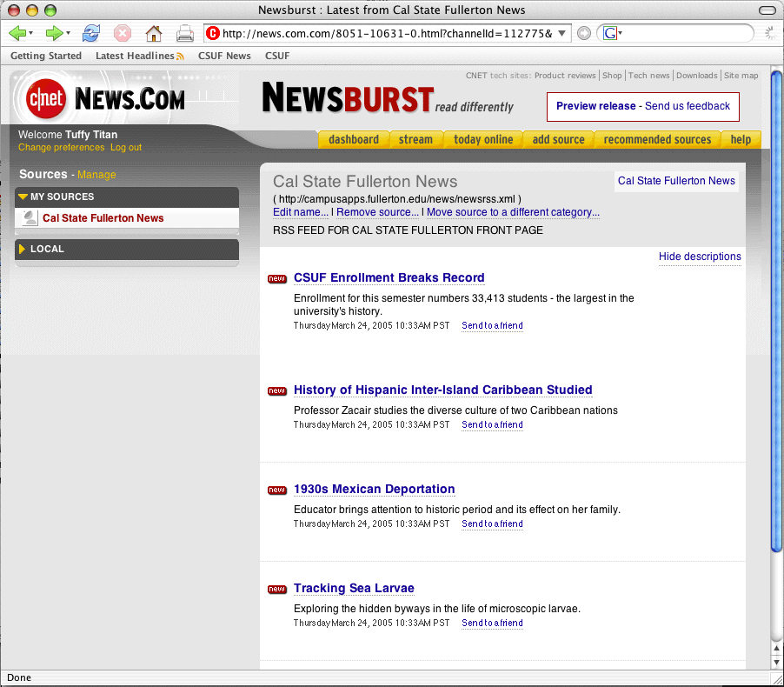Switch to the today online tab
The image size is (784, 687).
pos(483,140)
